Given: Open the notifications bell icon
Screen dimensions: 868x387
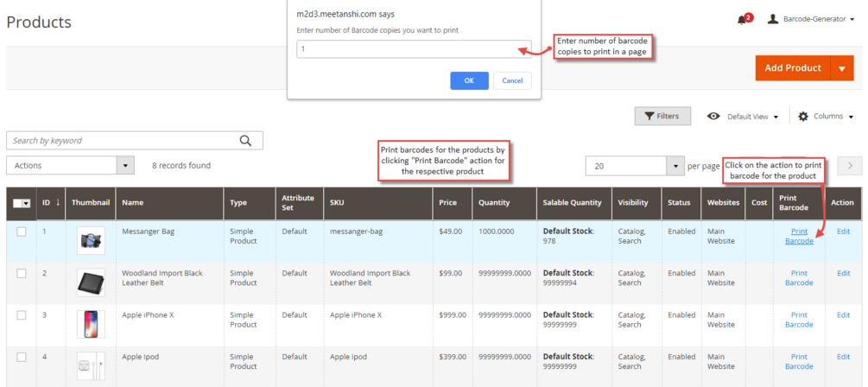Looking at the screenshot, I should [742, 20].
